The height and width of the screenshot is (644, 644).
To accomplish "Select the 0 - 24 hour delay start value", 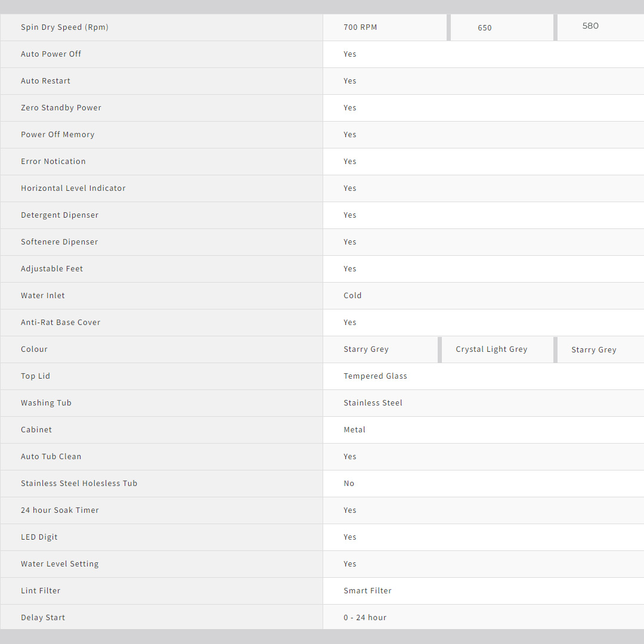I will click(x=365, y=618).
